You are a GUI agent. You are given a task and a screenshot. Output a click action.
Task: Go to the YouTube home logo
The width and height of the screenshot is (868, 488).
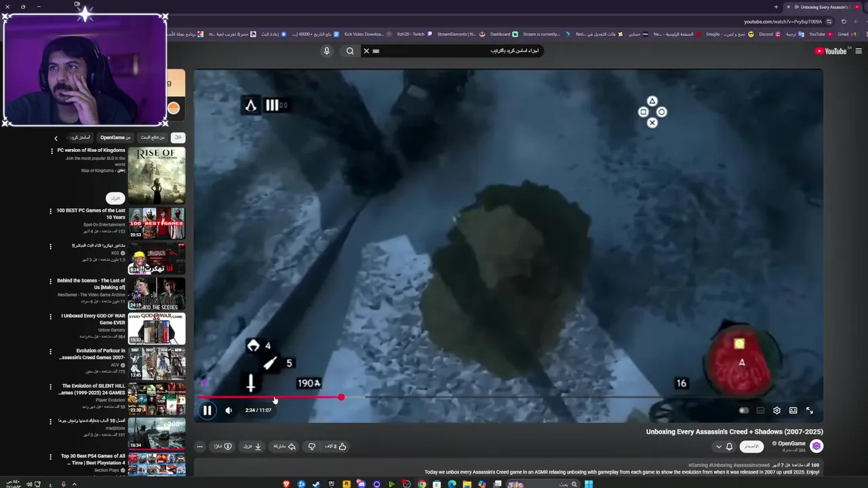[831, 51]
